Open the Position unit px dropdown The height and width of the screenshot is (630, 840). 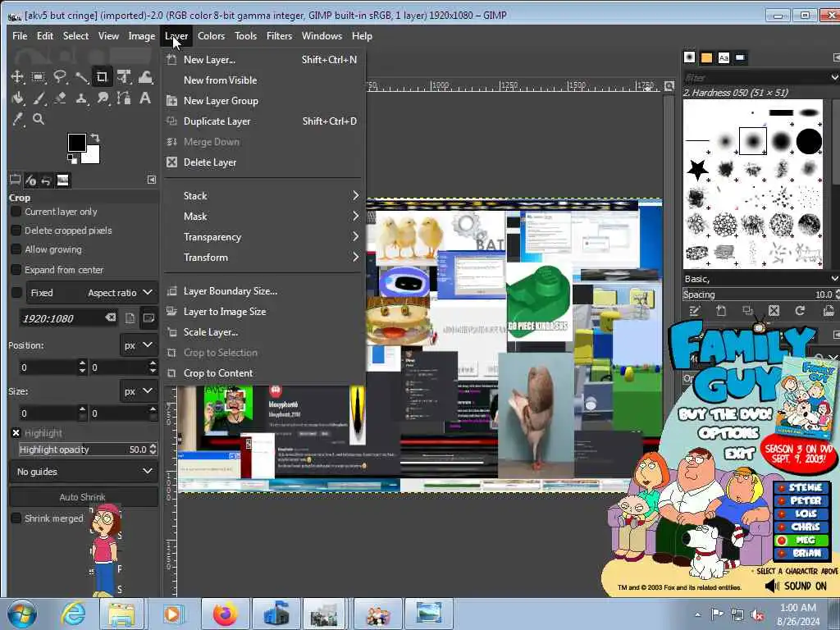[138, 345]
